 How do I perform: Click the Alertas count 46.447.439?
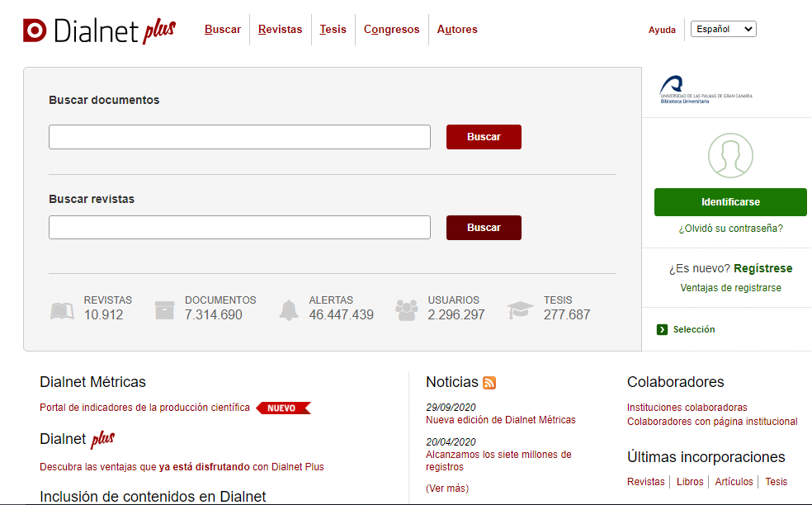tap(342, 315)
